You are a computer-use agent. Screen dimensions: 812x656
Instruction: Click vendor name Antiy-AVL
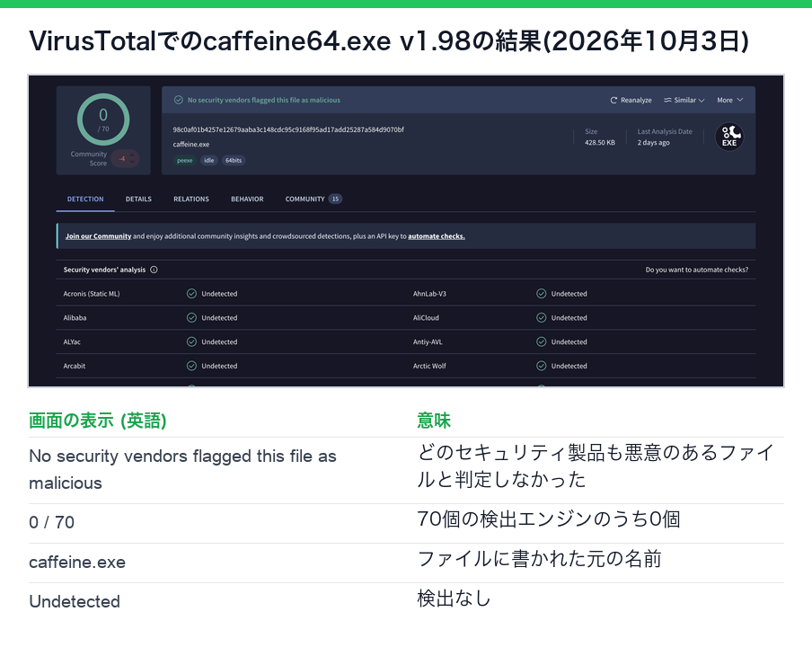pos(428,342)
